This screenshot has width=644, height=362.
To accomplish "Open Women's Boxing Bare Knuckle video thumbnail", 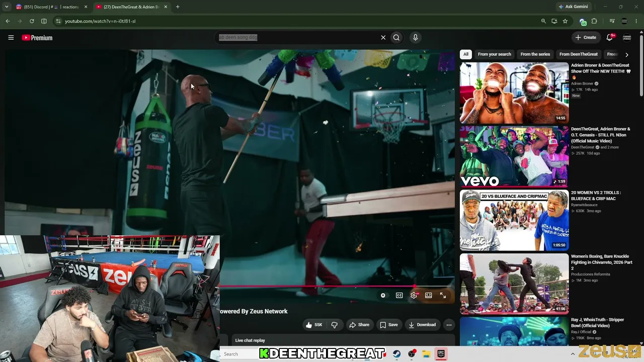I will pos(514,284).
